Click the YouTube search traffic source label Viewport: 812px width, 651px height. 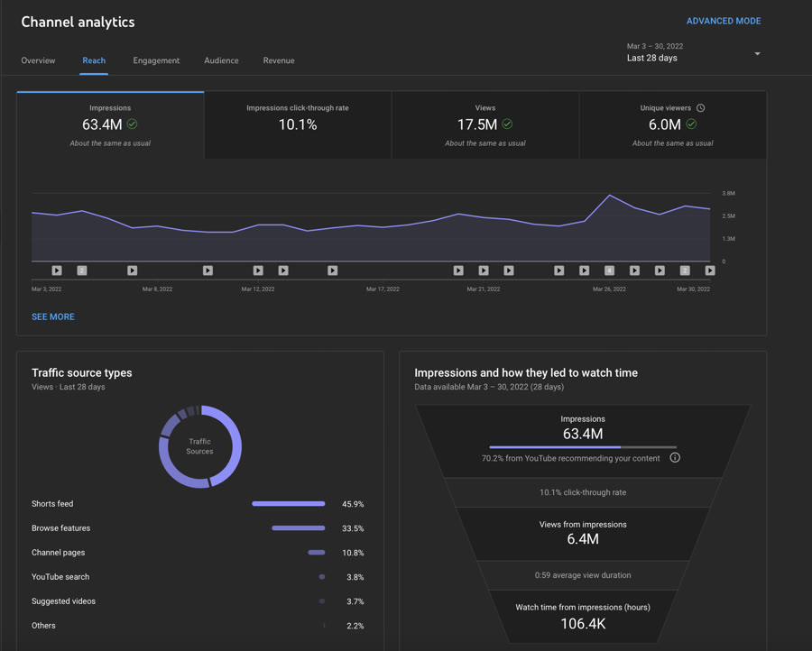(60, 576)
